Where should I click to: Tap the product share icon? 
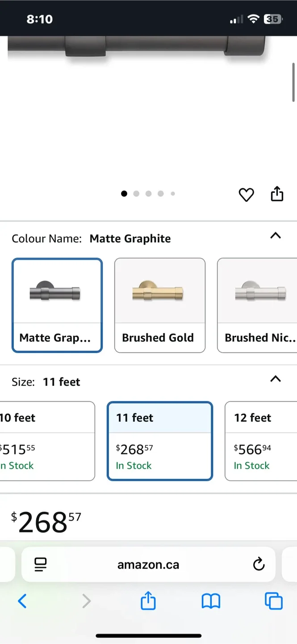277,194
